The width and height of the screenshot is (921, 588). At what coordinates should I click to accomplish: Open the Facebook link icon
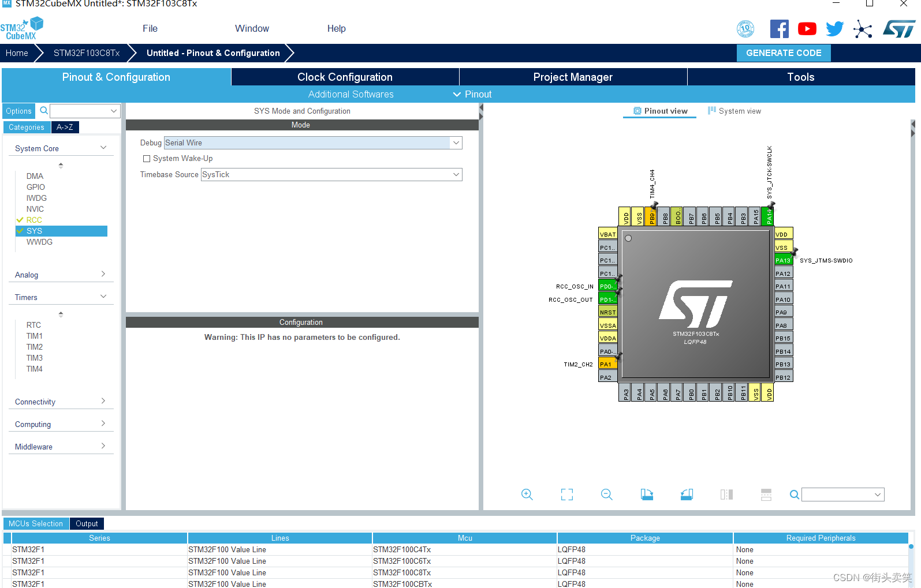point(779,29)
